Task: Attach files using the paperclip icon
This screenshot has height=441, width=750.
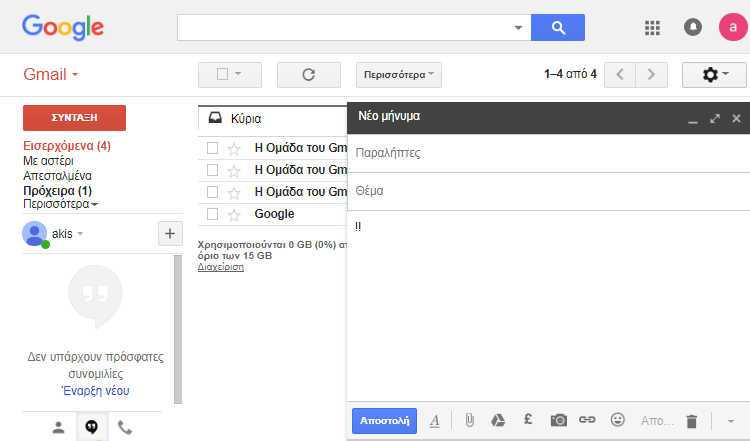Action: click(469, 420)
